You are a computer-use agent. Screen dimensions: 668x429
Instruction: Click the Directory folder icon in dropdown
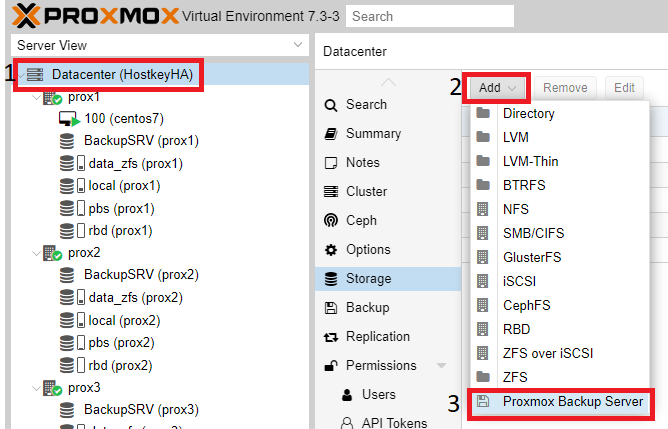[483, 113]
